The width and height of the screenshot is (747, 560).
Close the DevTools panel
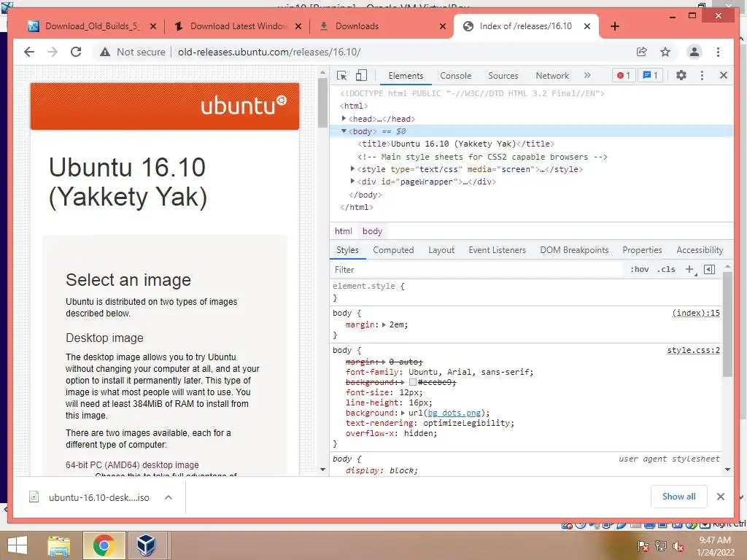point(723,75)
